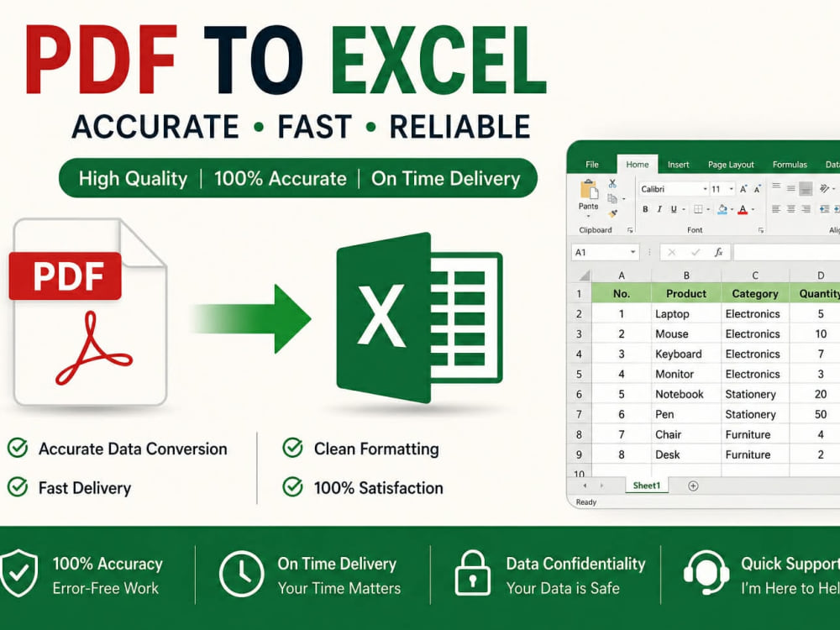Image resolution: width=840 pixels, height=630 pixels.
Task: Apply red font color A icon
Action: [743, 209]
